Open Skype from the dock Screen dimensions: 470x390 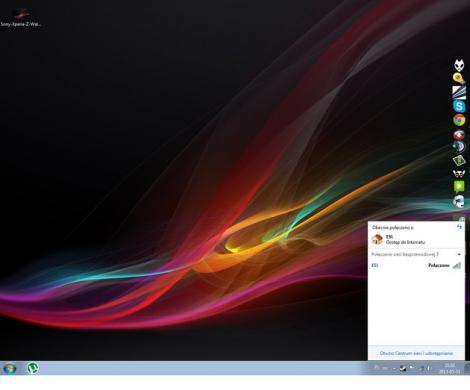tap(459, 106)
